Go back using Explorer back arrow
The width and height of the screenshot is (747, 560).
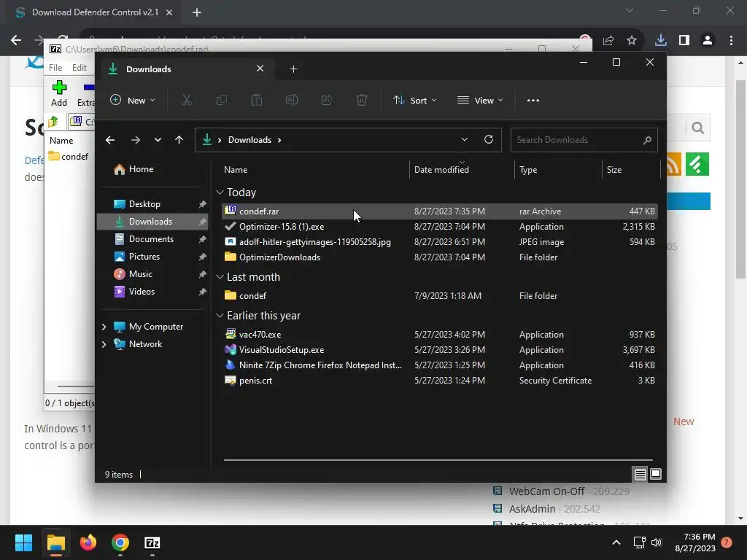[x=110, y=140]
